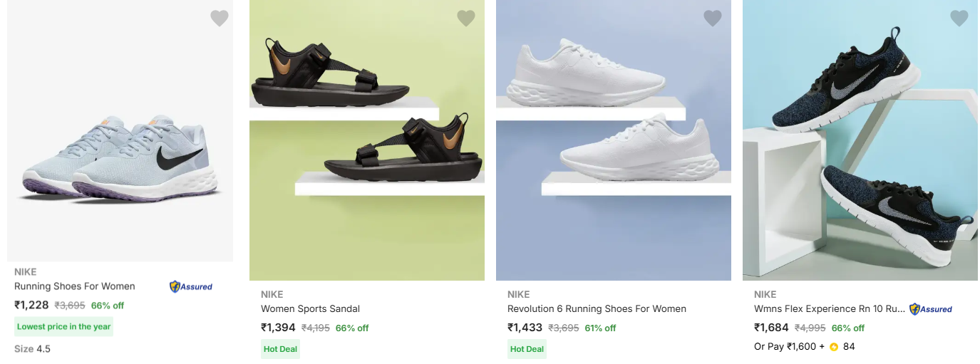Click Hot Deal tag under Revolution 6 shoes
This screenshot has height=364, width=980.
[x=527, y=349]
